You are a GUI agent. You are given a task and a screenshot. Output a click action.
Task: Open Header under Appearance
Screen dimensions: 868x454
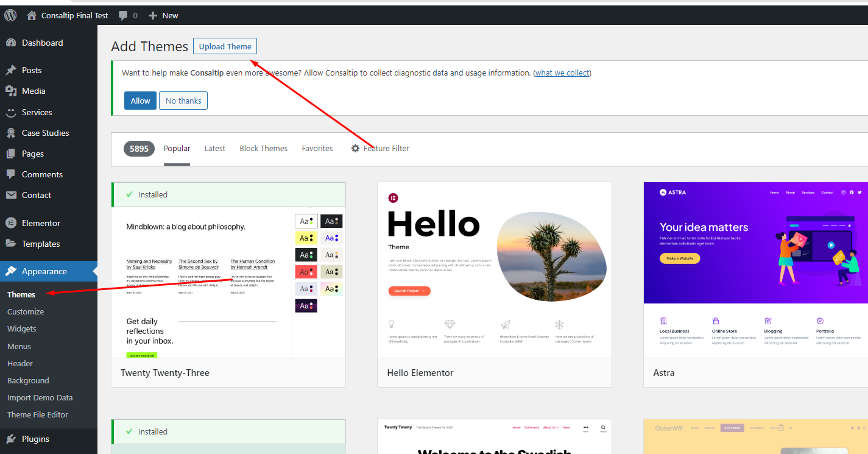(20, 363)
